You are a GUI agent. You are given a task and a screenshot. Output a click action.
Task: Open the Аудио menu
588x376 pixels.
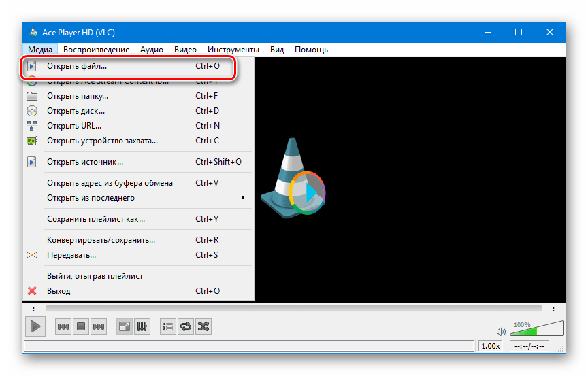pyautogui.click(x=152, y=50)
